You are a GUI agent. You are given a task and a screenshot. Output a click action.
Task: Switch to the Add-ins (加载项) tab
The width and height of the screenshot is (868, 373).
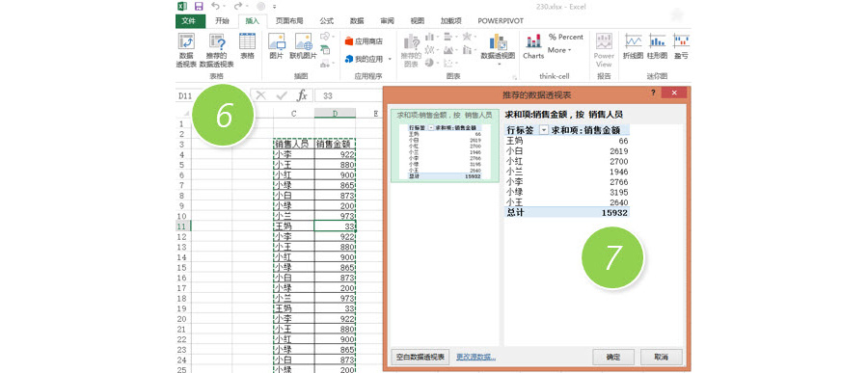[450, 21]
